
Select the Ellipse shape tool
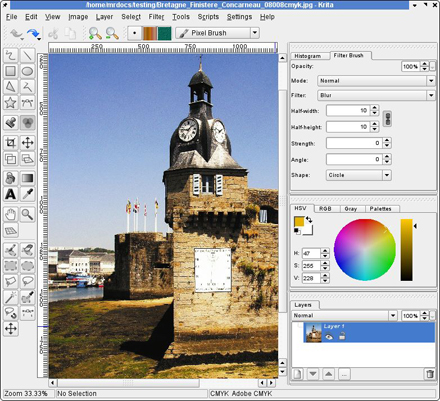27,71
